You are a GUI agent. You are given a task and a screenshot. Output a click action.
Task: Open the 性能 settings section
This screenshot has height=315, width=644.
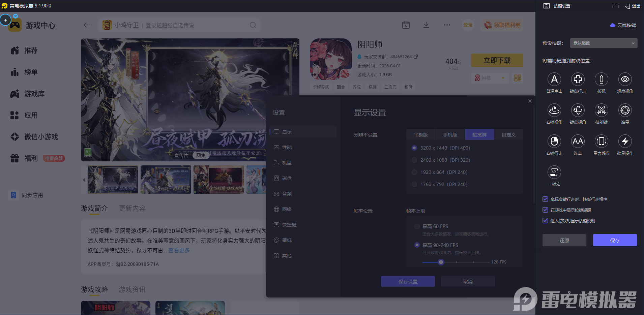287,147
